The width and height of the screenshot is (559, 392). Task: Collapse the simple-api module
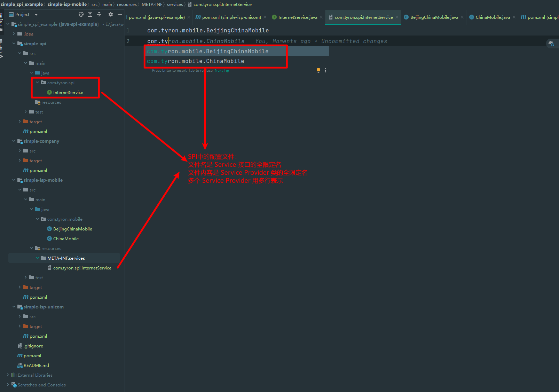click(x=14, y=44)
